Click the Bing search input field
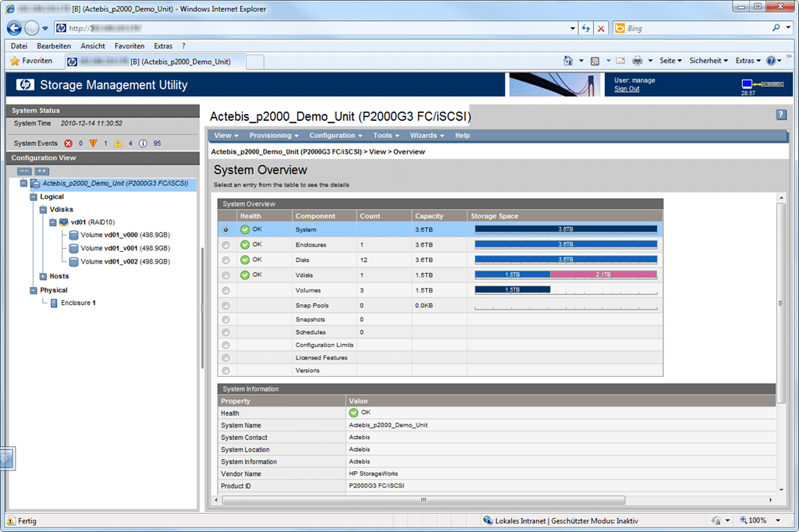Image resolution: width=799 pixels, height=532 pixels. pyautogui.click(x=697, y=29)
